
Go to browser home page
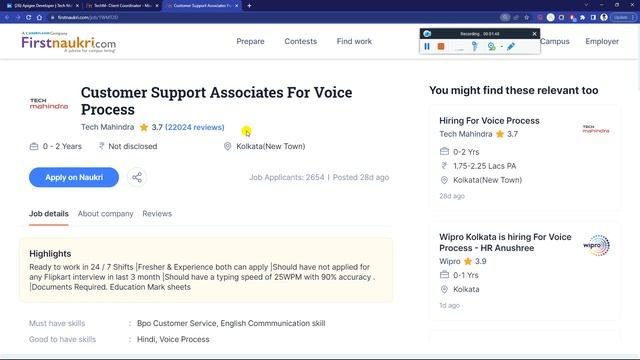[39, 18]
